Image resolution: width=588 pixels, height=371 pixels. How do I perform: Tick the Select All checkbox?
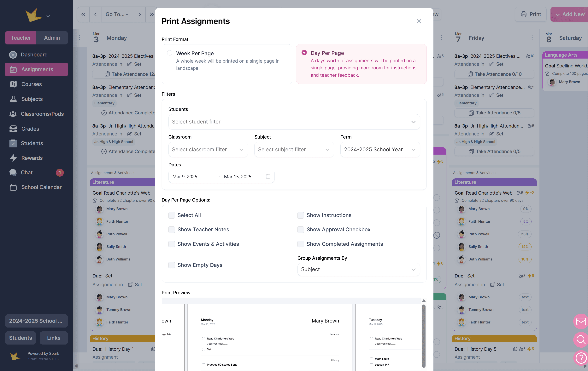pos(172,215)
